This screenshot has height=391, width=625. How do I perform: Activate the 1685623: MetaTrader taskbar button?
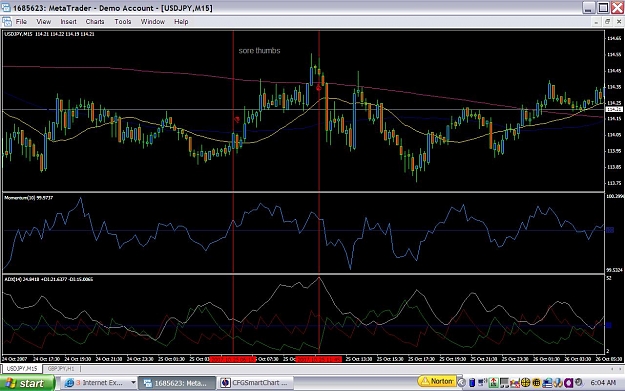(177, 383)
